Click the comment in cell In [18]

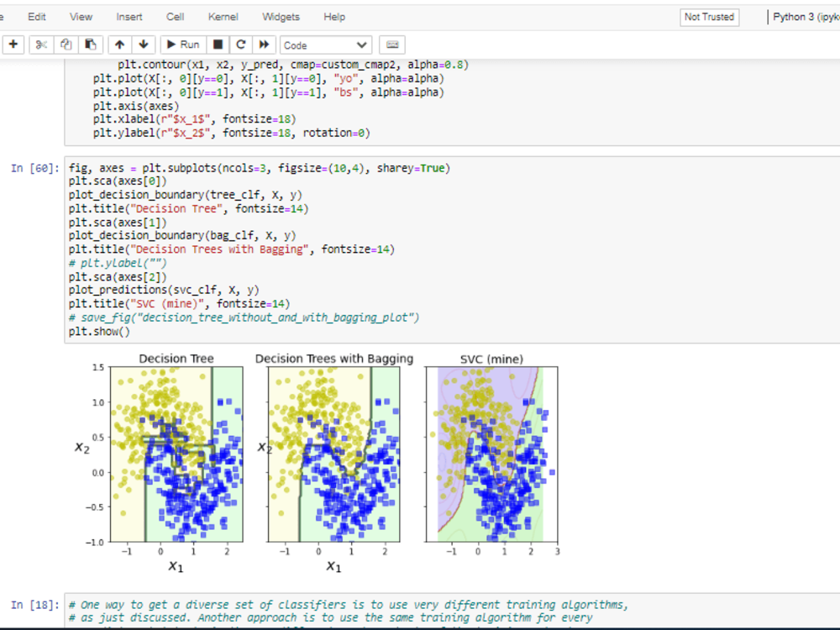(349, 612)
